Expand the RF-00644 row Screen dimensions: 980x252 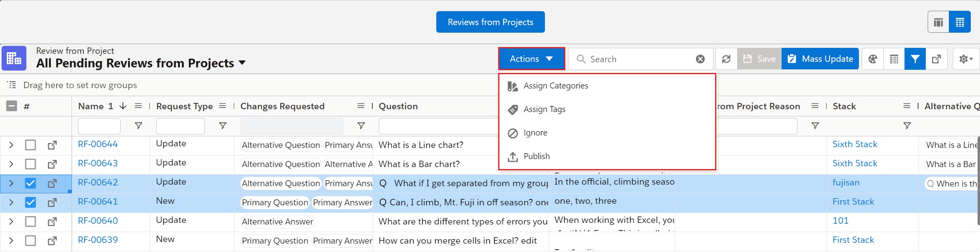(11, 145)
